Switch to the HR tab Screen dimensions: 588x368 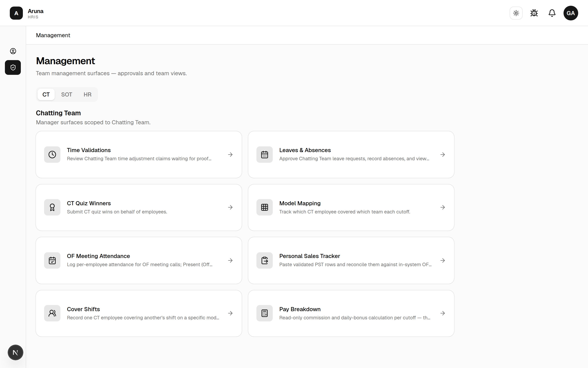pos(87,94)
